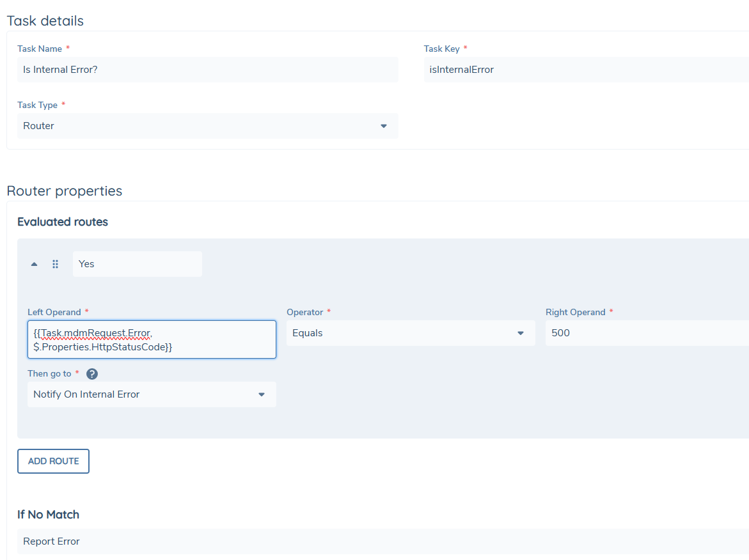Click the route name field containing Yes
The width and height of the screenshot is (749, 560).
[137, 264]
